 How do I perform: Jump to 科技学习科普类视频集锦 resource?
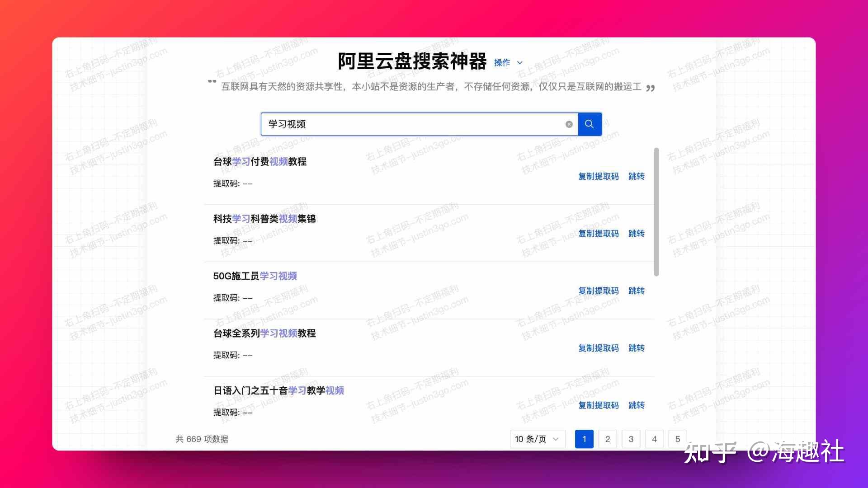[x=637, y=234]
